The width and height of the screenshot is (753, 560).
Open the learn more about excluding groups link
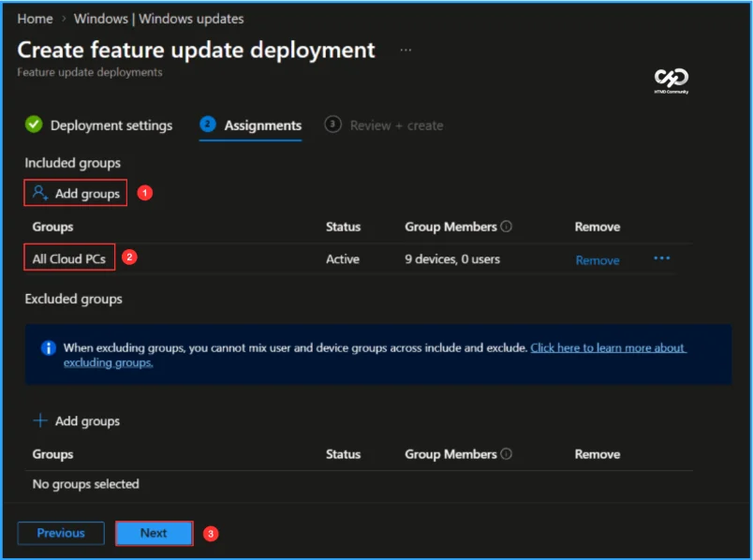608,347
